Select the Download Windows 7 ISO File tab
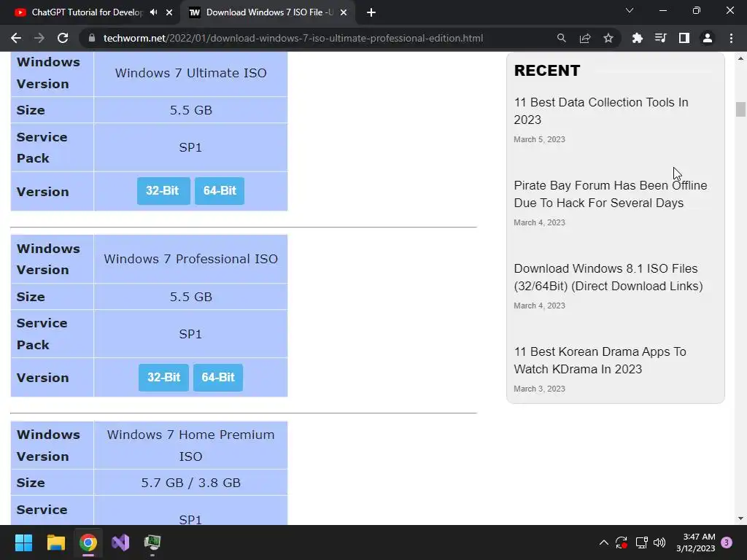747x560 pixels. click(269, 12)
